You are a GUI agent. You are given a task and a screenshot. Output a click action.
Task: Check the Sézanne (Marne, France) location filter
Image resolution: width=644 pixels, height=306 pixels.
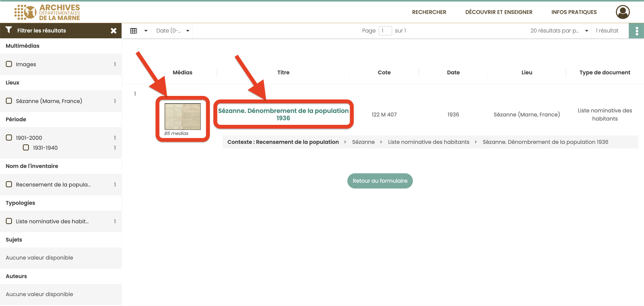tap(9, 101)
